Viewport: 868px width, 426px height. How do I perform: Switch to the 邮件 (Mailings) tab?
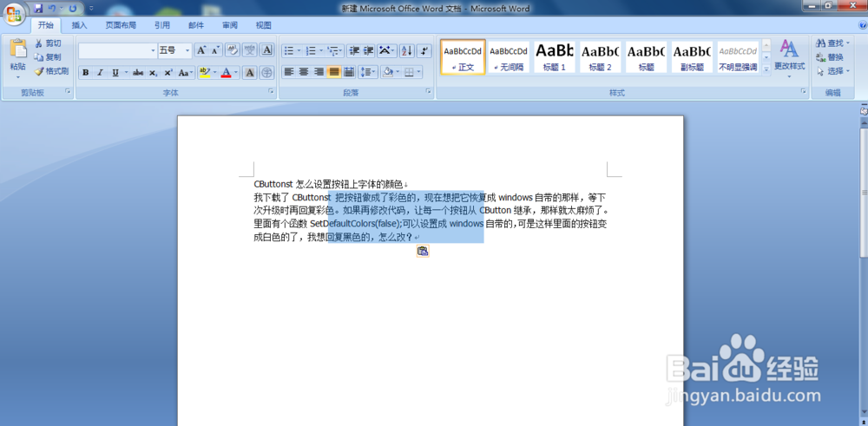pyautogui.click(x=196, y=25)
